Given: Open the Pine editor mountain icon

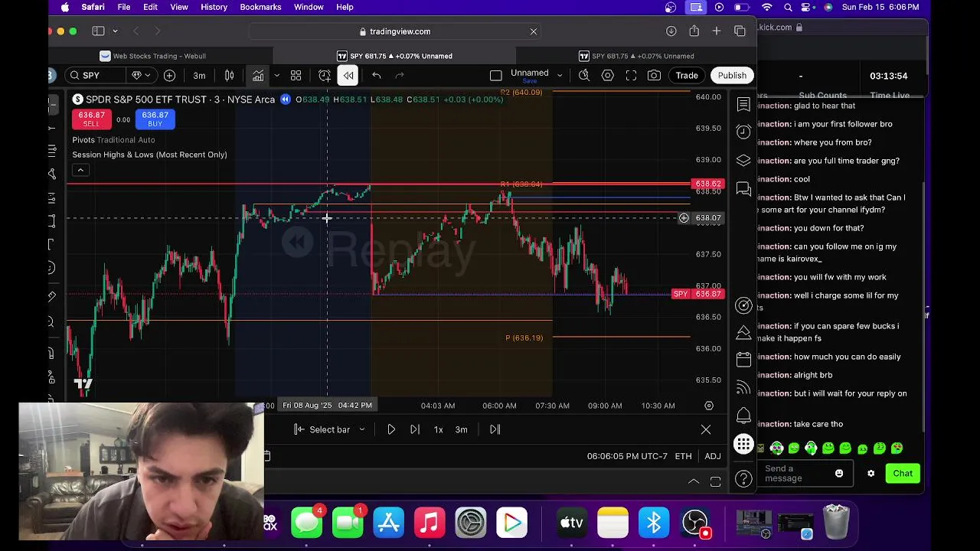Looking at the screenshot, I should coord(743,333).
